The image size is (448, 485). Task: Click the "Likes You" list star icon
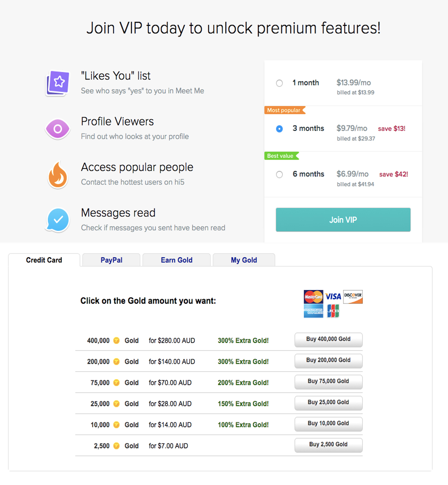[x=58, y=83]
